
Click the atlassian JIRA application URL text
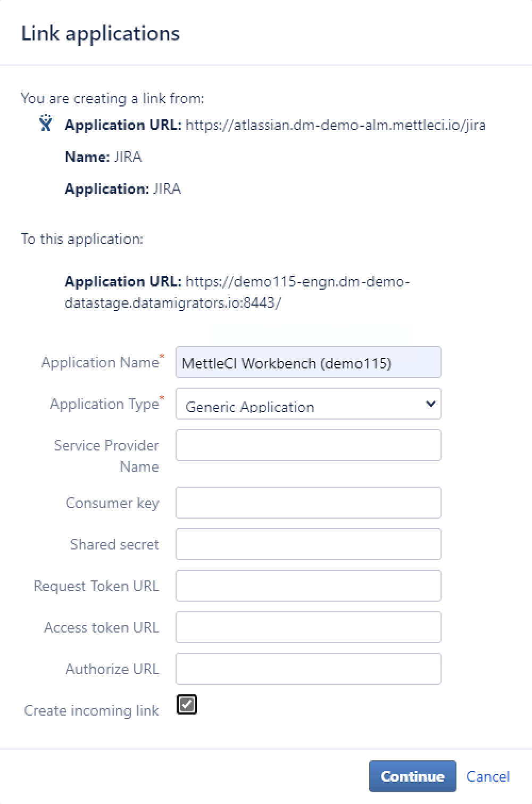pos(335,125)
